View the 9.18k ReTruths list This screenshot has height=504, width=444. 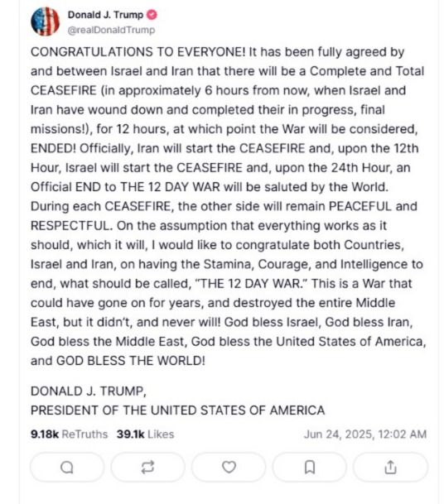point(70,434)
